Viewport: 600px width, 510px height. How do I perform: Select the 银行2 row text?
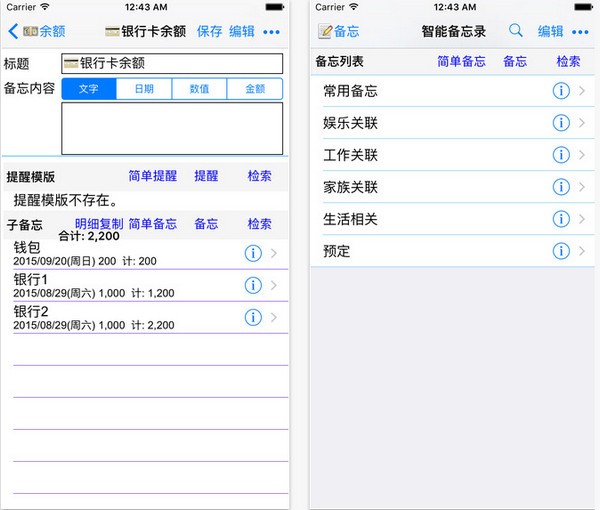(94, 318)
